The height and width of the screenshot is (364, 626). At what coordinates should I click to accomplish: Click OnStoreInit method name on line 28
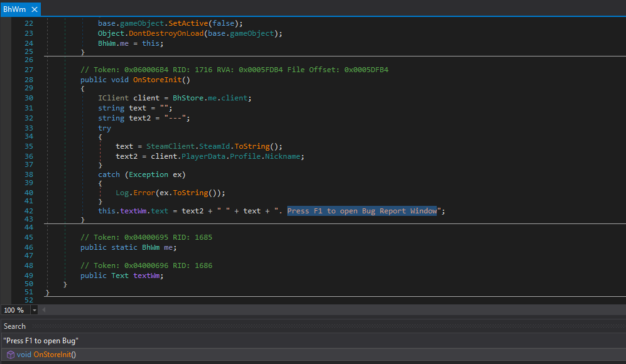(158, 80)
